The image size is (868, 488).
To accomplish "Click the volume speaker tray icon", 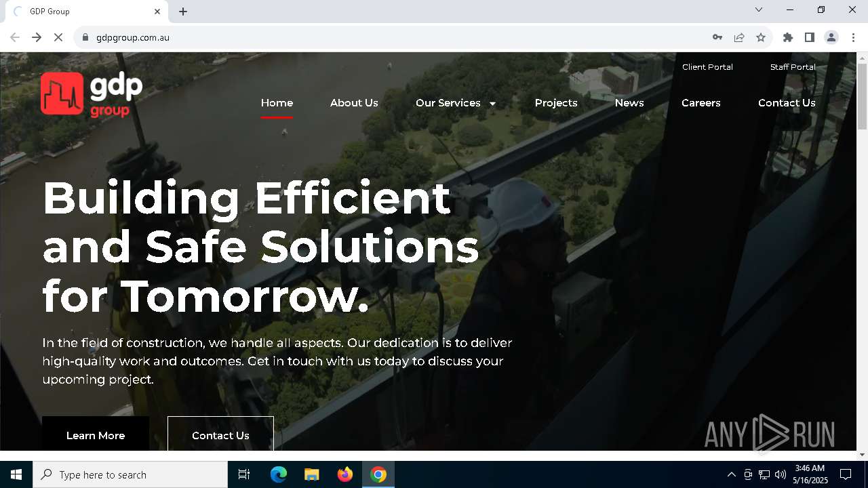I will pyautogui.click(x=781, y=474).
